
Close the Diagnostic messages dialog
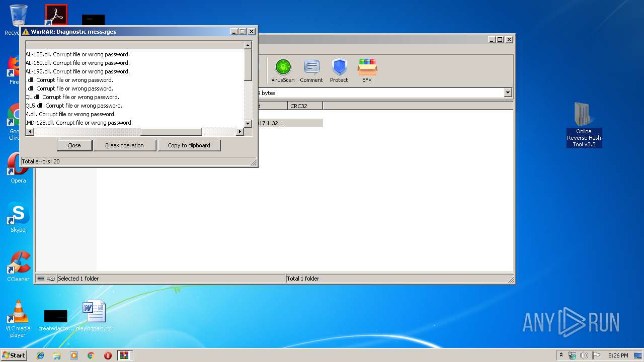pos(74,145)
